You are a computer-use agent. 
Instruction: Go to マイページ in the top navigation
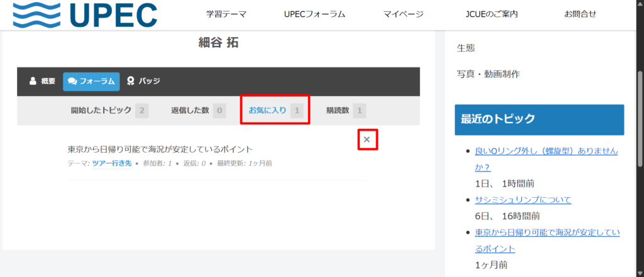[403, 14]
